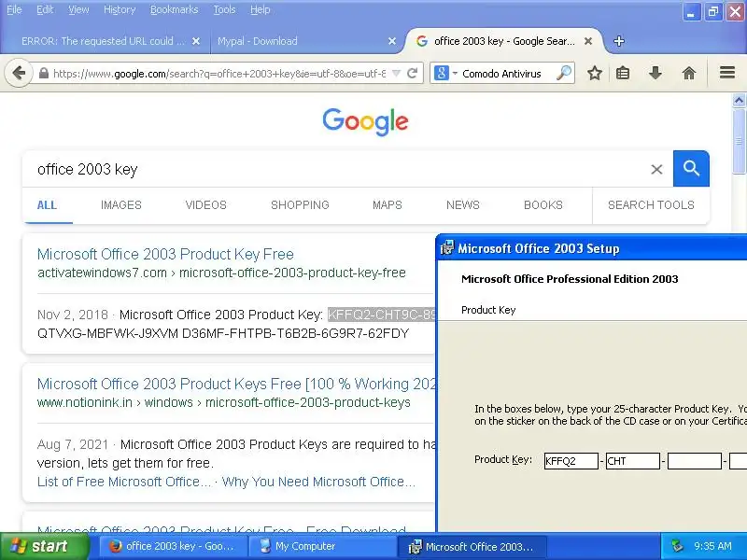Image resolution: width=747 pixels, height=560 pixels.
Task: Follow Why You Need Microsoft Office sitelink
Action: pos(318,482)
